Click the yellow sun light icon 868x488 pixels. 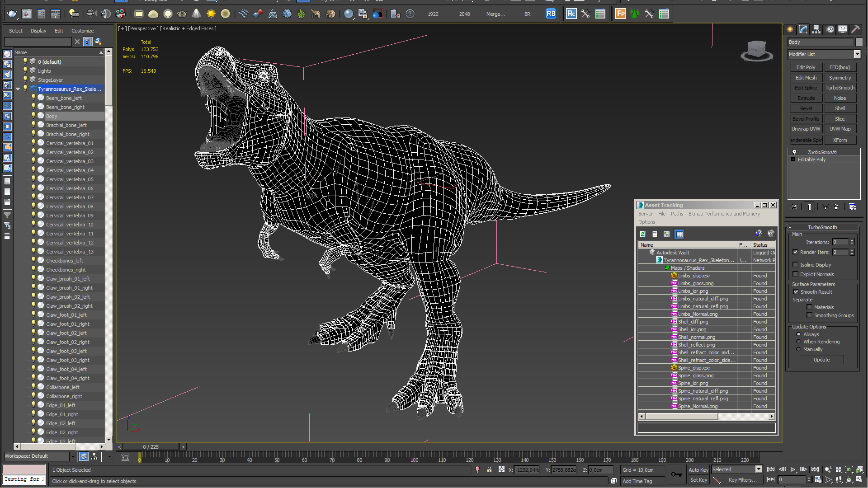point(211,14)
